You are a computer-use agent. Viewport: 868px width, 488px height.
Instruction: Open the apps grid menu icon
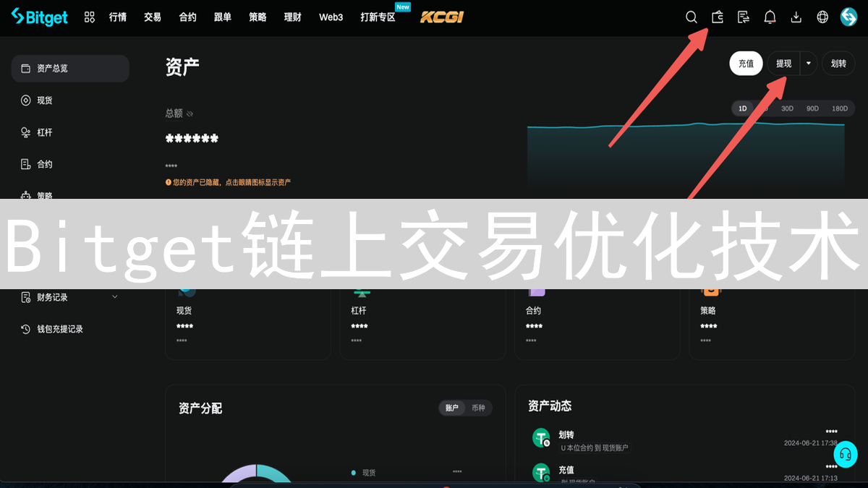click(90, 17)
